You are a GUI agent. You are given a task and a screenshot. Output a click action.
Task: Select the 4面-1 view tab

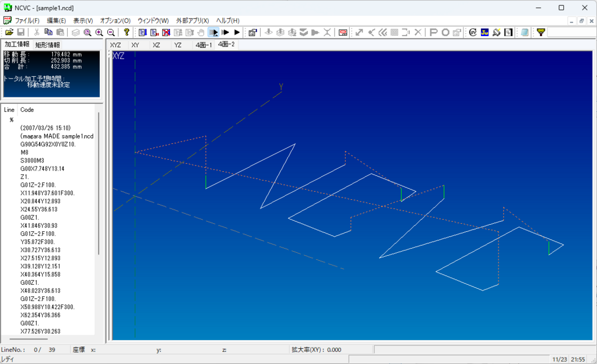(203, 45)
